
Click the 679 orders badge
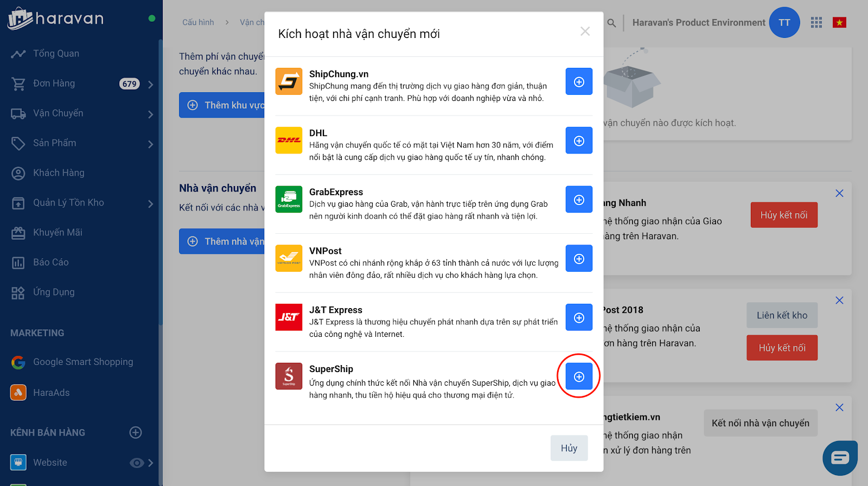pos(130,84)
